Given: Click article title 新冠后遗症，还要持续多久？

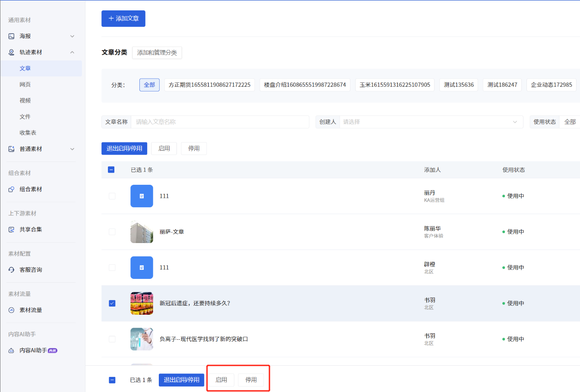Looking at the screenshot, I should click(x=195, y=303).
